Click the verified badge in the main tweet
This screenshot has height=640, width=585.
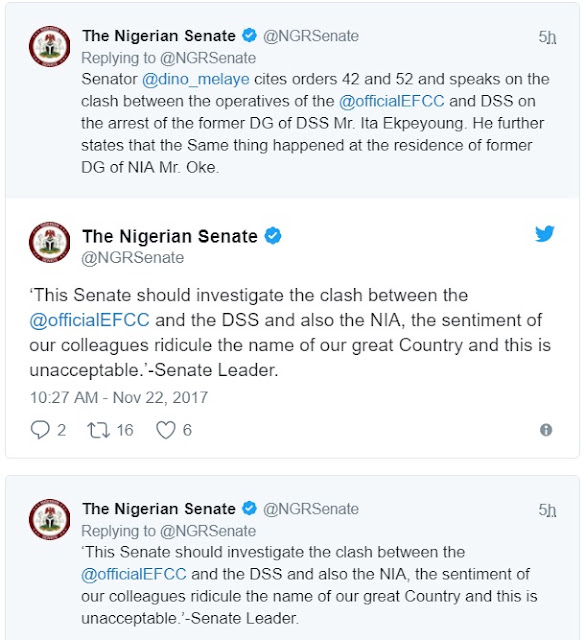(x=273, y=236)
